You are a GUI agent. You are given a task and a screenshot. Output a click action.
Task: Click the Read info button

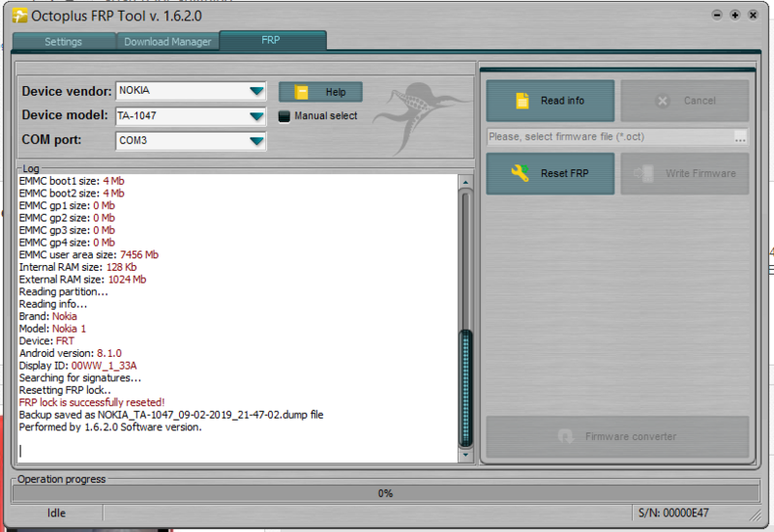click(550, 101)
